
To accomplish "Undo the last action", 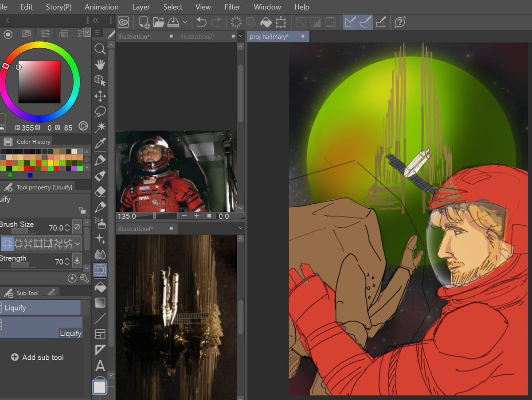I will [202, 22].
